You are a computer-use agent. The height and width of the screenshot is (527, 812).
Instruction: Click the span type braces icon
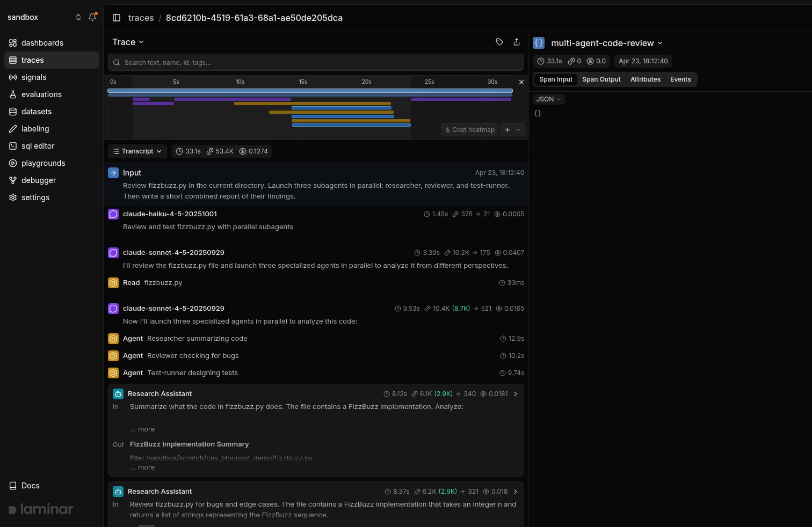[539, 43]
